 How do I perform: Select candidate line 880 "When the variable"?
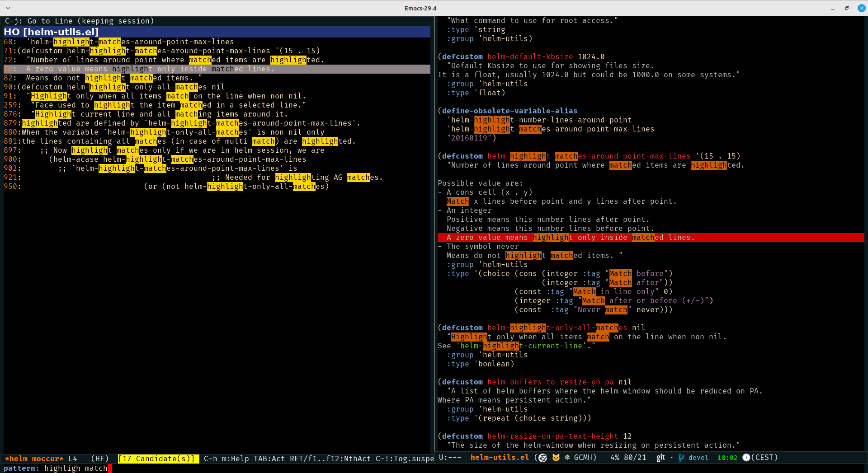(217, 132)
